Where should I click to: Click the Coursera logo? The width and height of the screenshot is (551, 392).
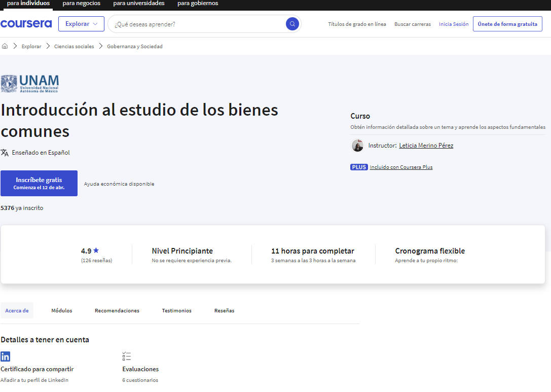pyautogui.click(x=26, y=24)
